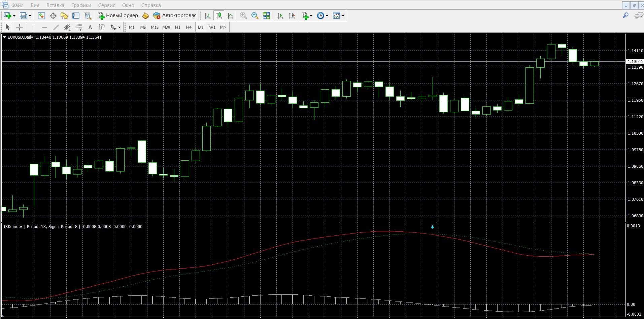Switch to line chart display
Image resolution: width=644 pixels, height=319 pixels.
pyautogui.click(x=230, y=15)
